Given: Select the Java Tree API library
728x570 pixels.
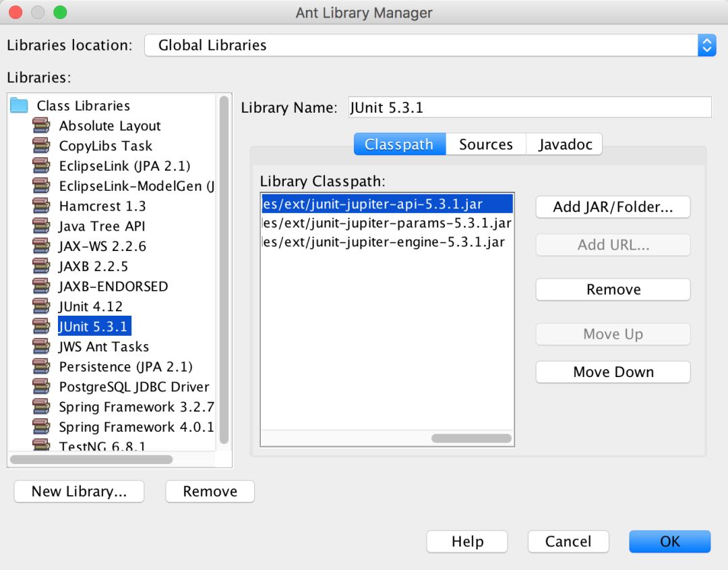Looking at the screenshot, I should point(102,226).
